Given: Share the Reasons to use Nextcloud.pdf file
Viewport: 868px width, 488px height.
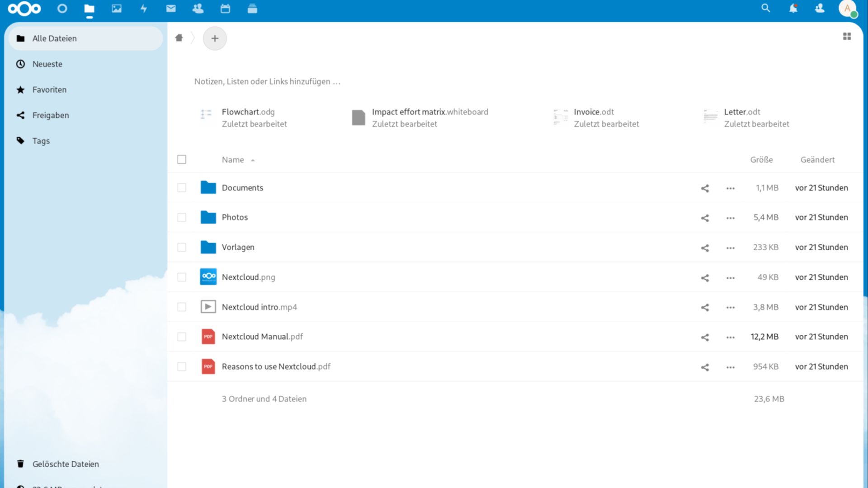Looking at the screenshot, I should tap(705, 367).
